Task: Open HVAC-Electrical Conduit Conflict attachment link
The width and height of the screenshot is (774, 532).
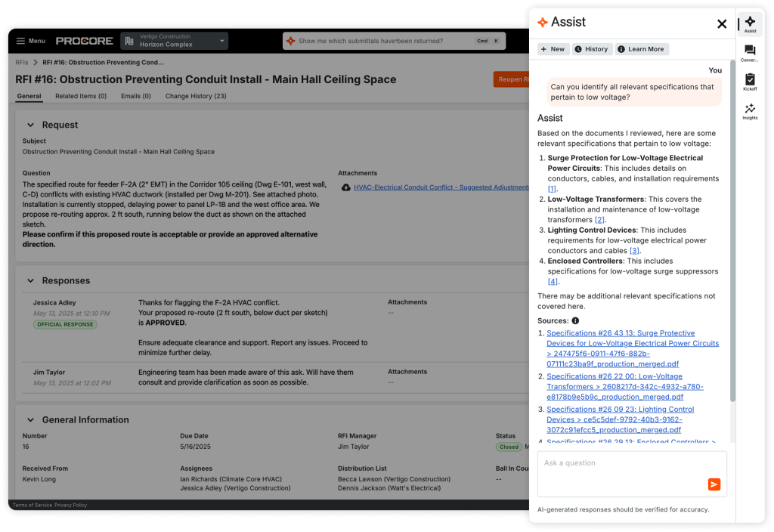Action: click(x=441, y=187)
